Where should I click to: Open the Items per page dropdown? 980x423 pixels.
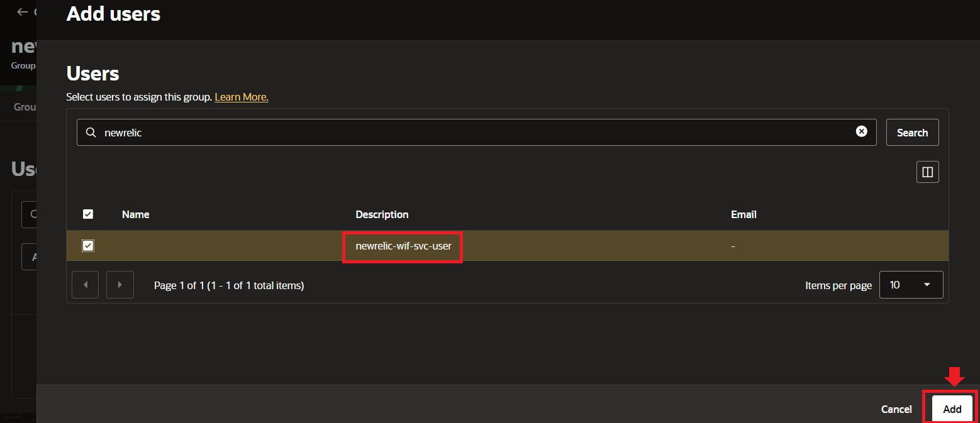coord(911,285)
